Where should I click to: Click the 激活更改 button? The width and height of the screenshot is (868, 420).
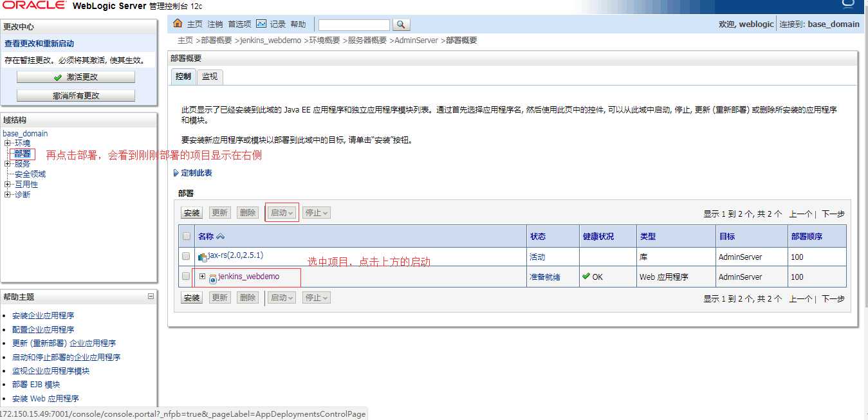pos(76,77)
